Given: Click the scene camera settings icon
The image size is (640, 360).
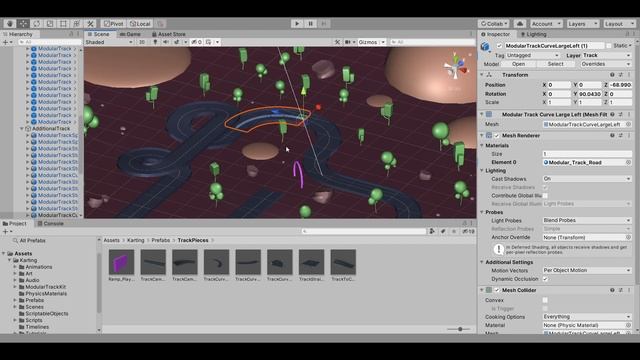Looking at the screenshot, I should [349, 42].
